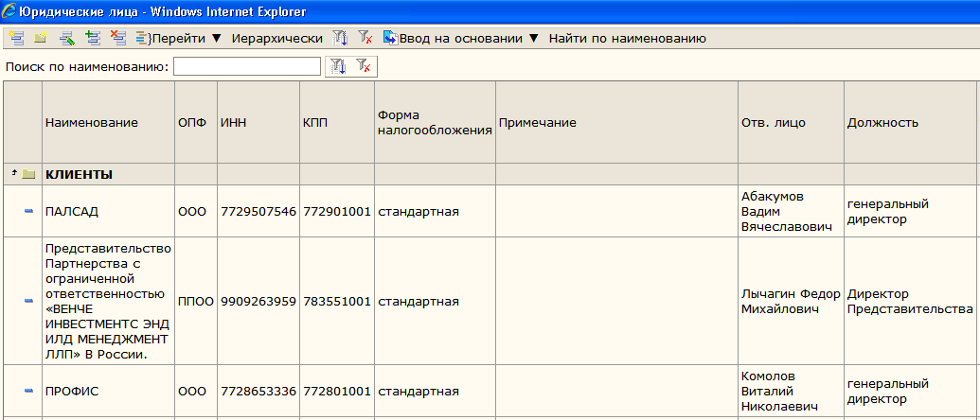Click the ИНН column header
This screenshot has height=420, width=980.
click(x=234, y=122)
